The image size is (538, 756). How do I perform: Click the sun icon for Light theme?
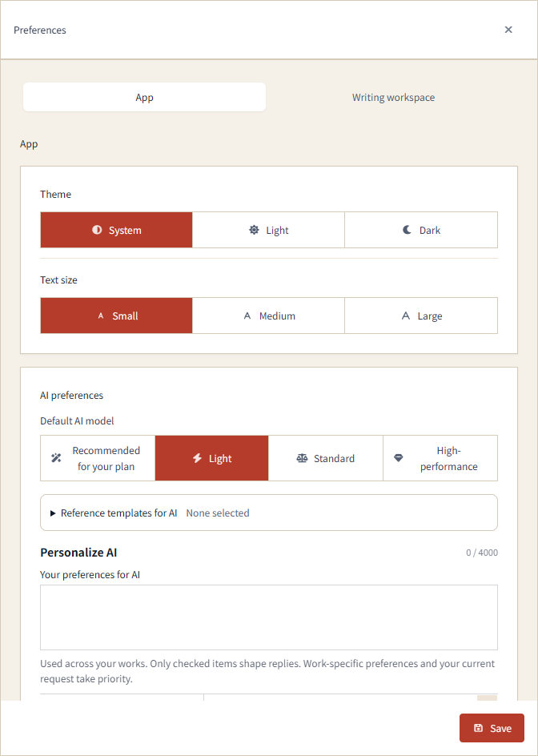(x=254, y=230)
